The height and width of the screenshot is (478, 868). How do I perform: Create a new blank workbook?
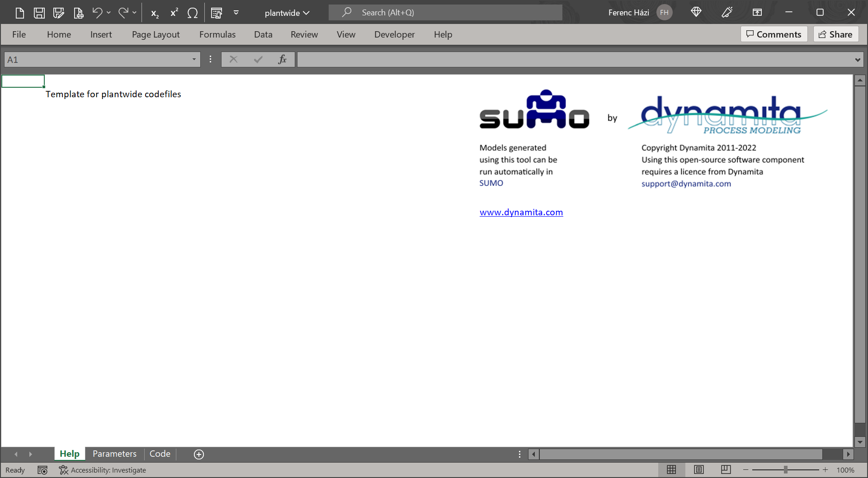point(19,13)
